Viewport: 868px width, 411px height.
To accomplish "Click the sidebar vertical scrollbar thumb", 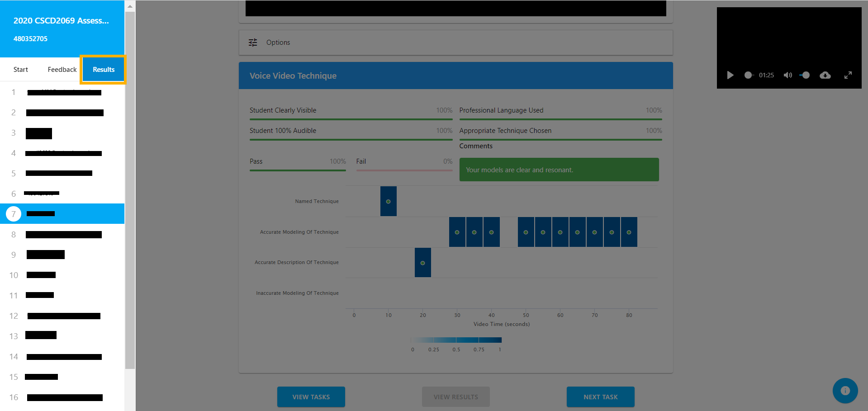I will [130, 190].
